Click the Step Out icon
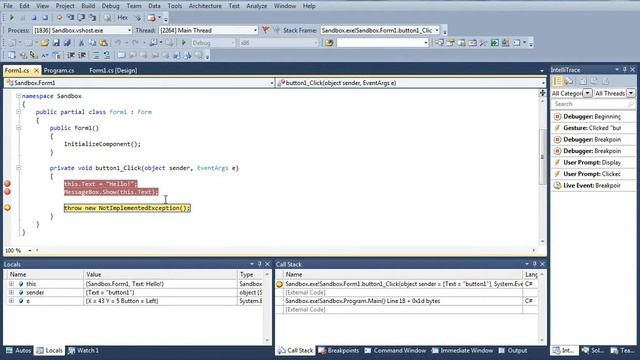The width and height of the screenshot is (640, 360). [93, 18]
